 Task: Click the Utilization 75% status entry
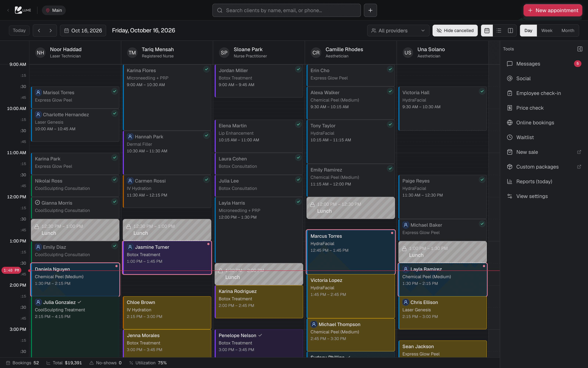pos(148,363)
